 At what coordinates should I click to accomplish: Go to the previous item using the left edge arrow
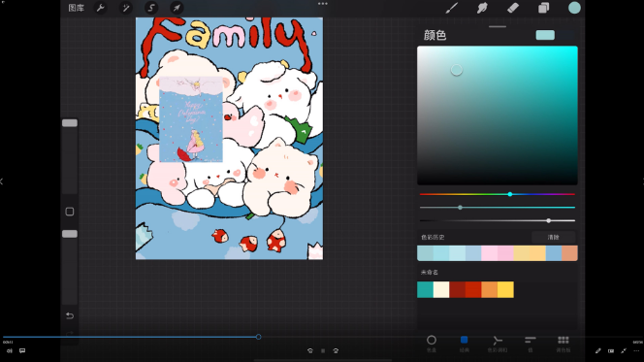2,181
